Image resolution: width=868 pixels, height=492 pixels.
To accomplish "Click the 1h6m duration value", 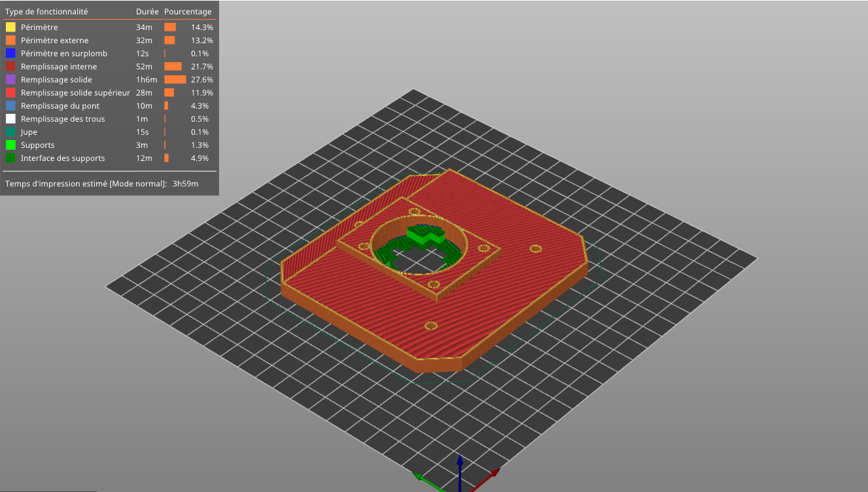I will [147, 80].
